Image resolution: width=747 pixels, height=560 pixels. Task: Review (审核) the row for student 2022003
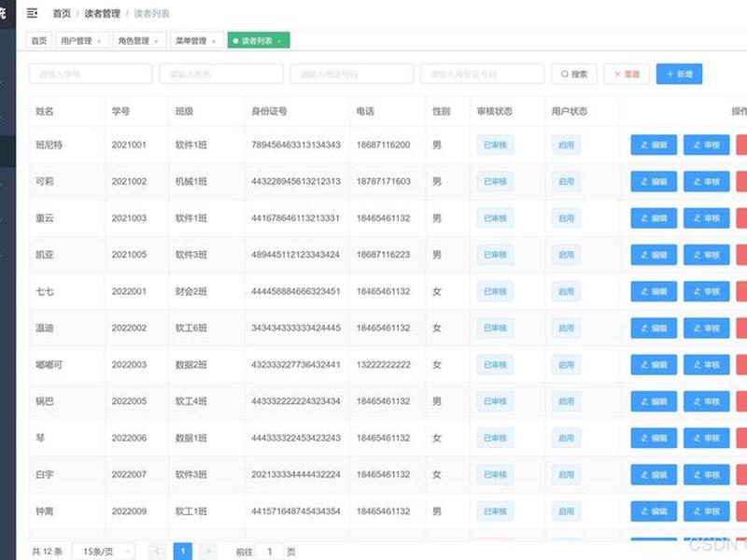[x=707, y=365]
